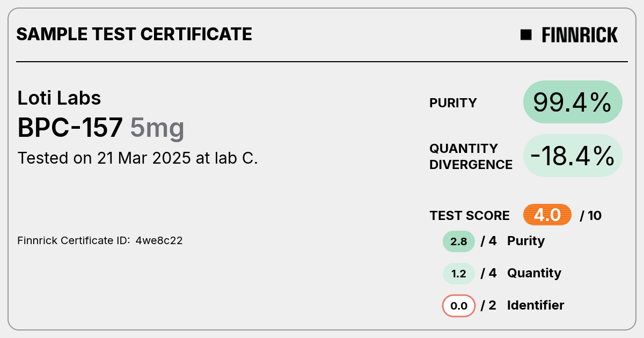
Task: Click the QUANTITY DIVERGENCE label
Action: pos(471,156)
